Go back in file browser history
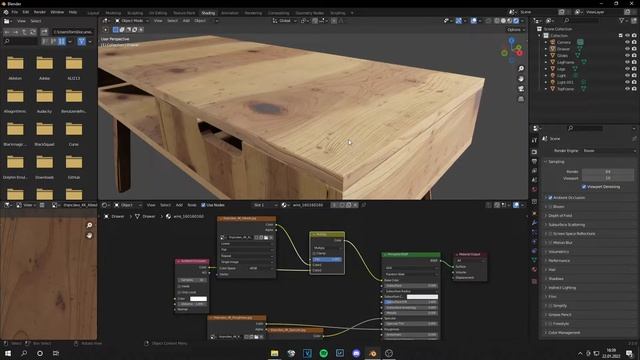This screenshot has height=360, width=640. (7, 32)
